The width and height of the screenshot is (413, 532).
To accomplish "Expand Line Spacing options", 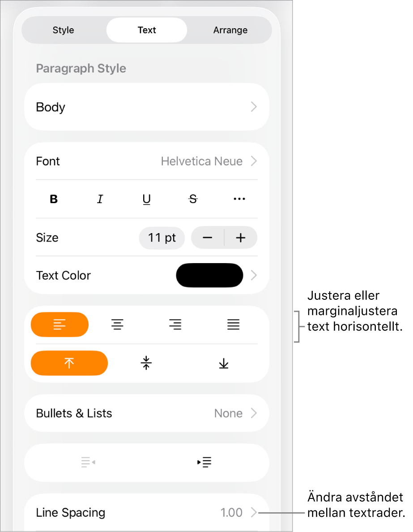I will click(146, 513).
